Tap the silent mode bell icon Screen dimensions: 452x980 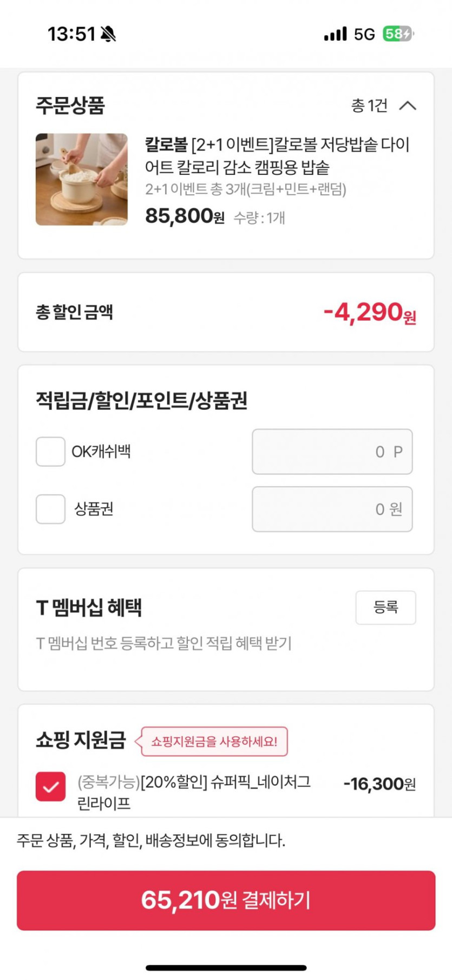coord(108,34)
